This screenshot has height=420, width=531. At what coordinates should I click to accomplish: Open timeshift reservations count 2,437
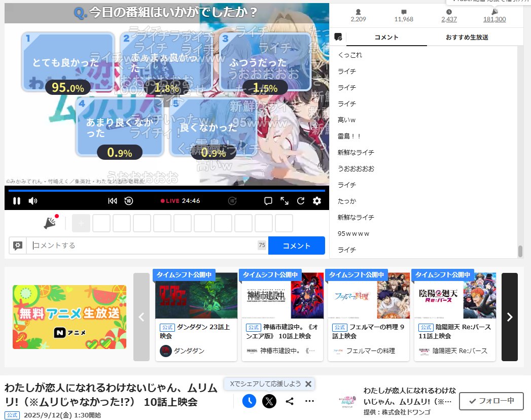[x=449, y=16]
